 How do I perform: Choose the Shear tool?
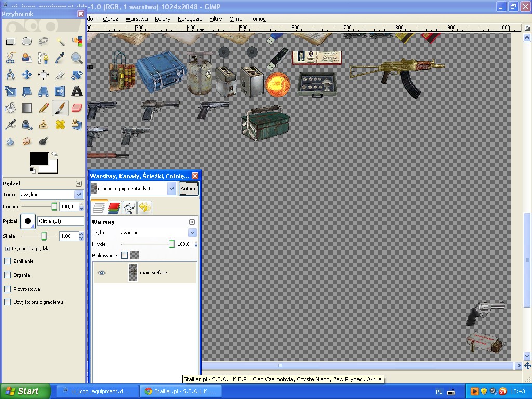point(27,91)
